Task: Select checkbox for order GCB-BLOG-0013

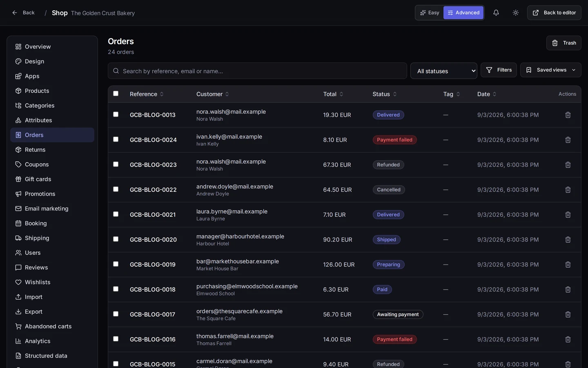Action: 116,114
